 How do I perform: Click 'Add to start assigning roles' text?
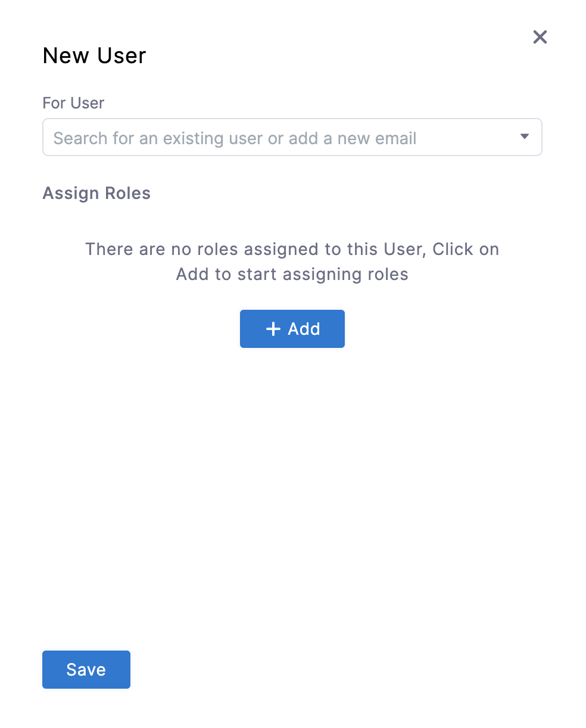pyautogui.click(x=292, y=274)
